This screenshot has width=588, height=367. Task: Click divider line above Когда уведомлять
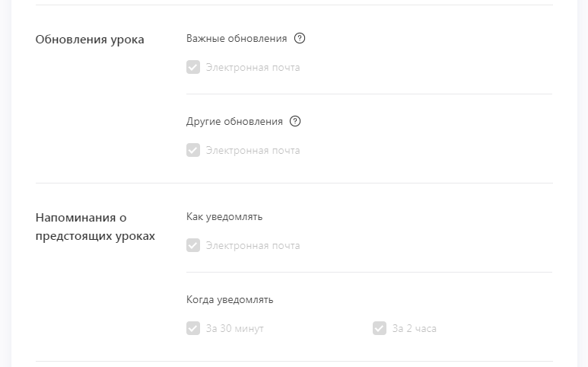pos(370,273)
